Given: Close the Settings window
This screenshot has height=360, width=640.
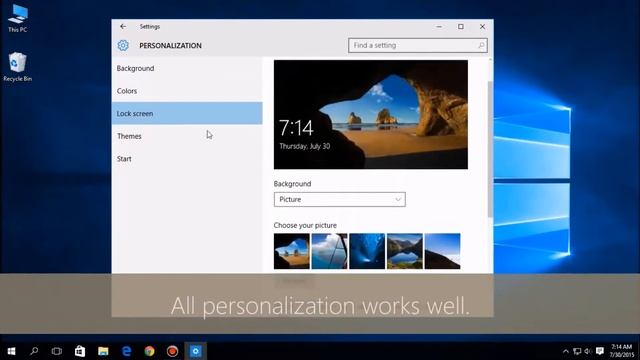Looking at the screenshot, I should (x=482, y=27).
